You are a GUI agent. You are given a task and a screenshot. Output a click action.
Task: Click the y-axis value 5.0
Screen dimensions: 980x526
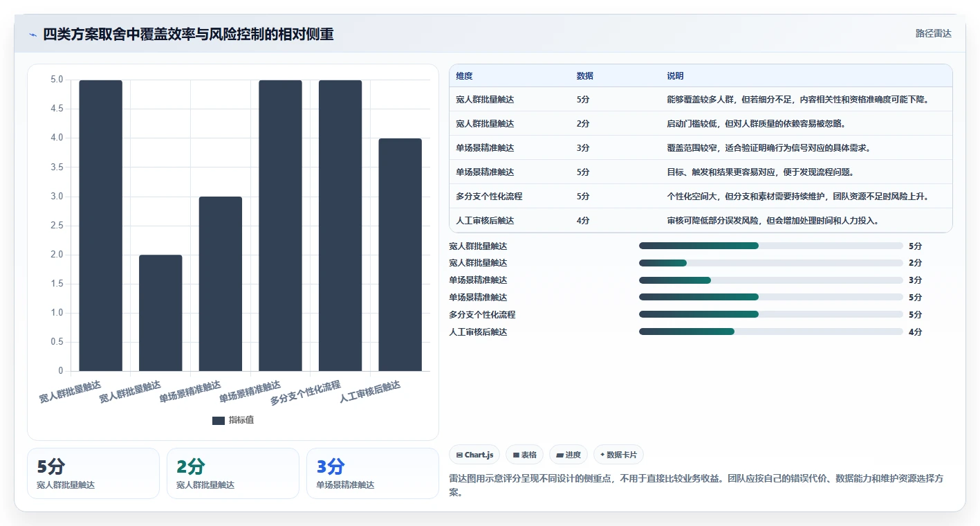coord(57,80)
